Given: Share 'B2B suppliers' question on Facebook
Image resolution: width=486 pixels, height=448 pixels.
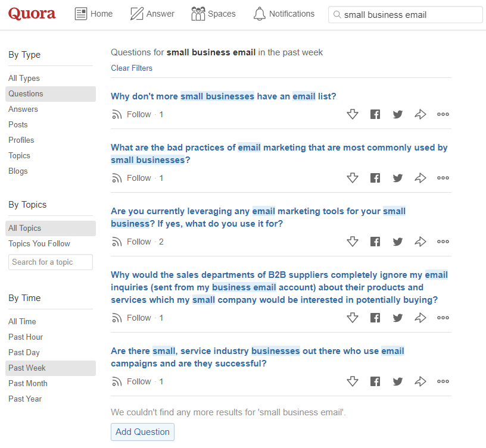Looking at the screenshot, I should (375, 318).
